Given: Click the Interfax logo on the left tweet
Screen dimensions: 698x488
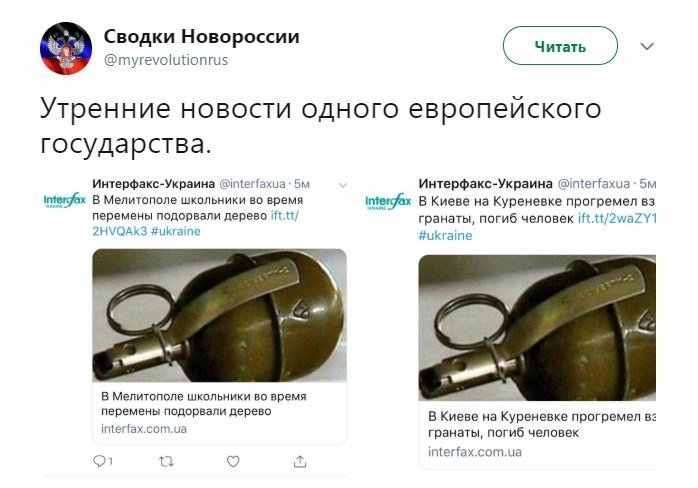Looking at the screenshot, I should (x=65, y=201).
